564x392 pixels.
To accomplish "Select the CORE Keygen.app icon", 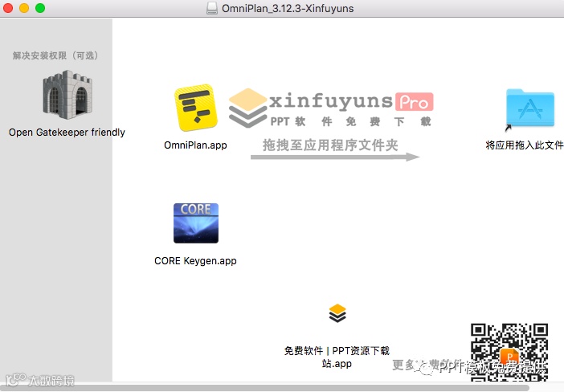I will [x=196, y=223].
